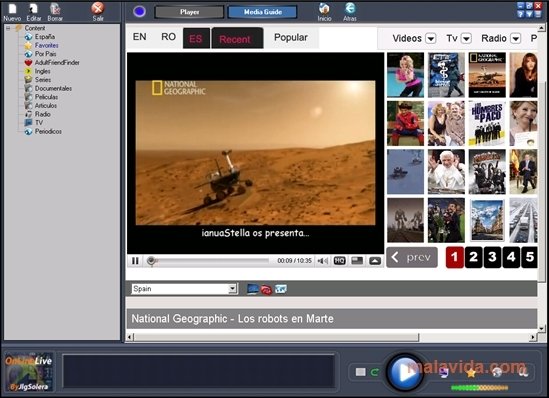Toggle the video display mode icon
Screen dimensions: 549x398
357,261
